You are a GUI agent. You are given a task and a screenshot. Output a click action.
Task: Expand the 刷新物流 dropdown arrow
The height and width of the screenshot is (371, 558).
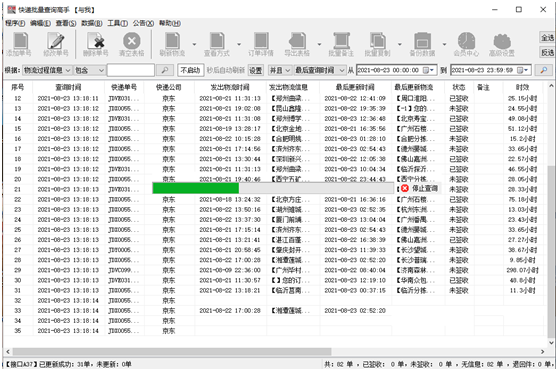tap(194, 44)
